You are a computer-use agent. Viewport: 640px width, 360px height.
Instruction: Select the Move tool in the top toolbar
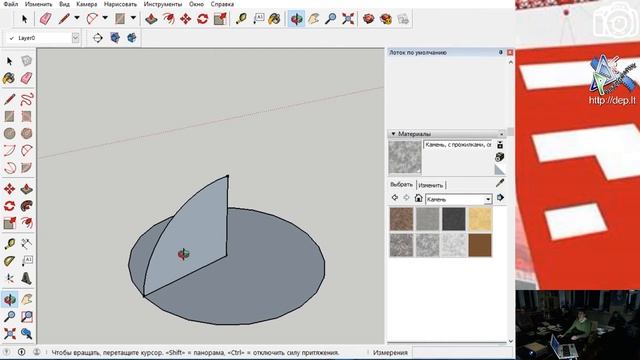tap(185, 19)
